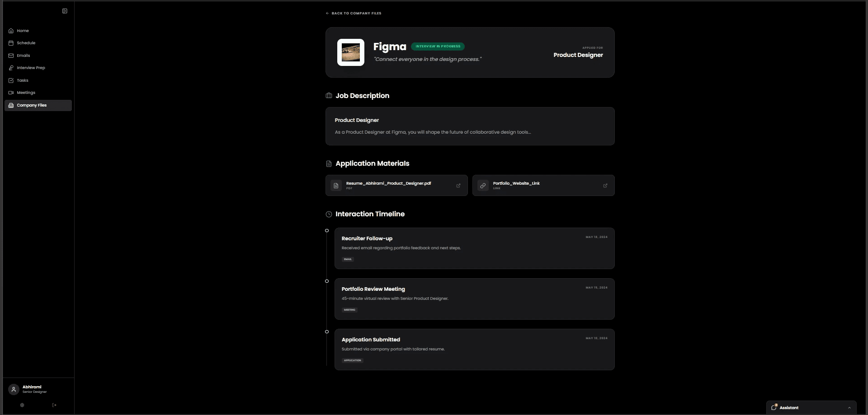
Task: Click the Abhirami user avatar icon
Action: click(14, 389)
